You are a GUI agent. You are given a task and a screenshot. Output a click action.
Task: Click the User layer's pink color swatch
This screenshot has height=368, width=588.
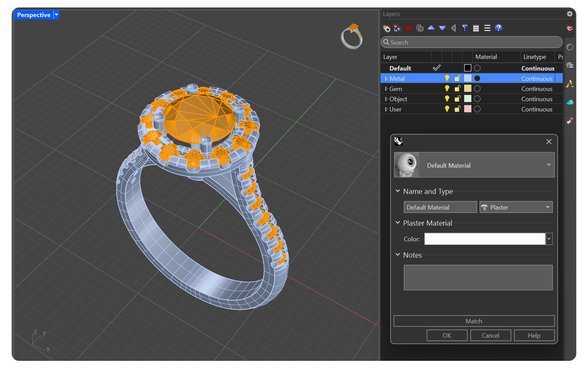click(468, 109)
